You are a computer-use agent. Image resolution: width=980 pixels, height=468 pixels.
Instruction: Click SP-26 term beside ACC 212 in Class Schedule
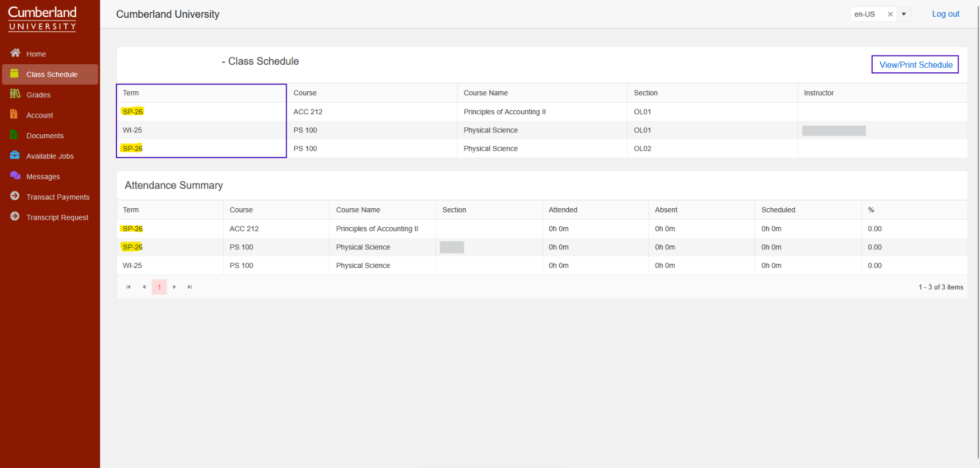coord(132,112)
